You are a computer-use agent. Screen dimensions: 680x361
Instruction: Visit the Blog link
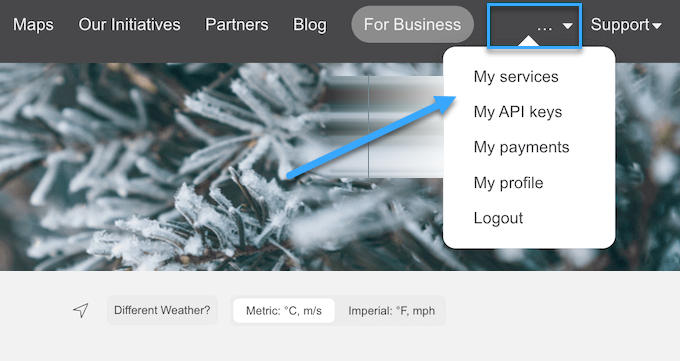[310, 25]
